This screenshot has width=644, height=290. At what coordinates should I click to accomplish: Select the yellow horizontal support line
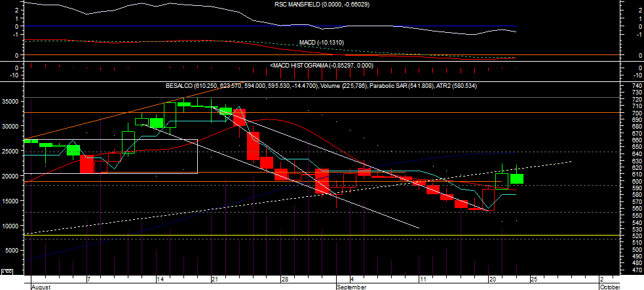pyautogui.click(x=322, y=236)
